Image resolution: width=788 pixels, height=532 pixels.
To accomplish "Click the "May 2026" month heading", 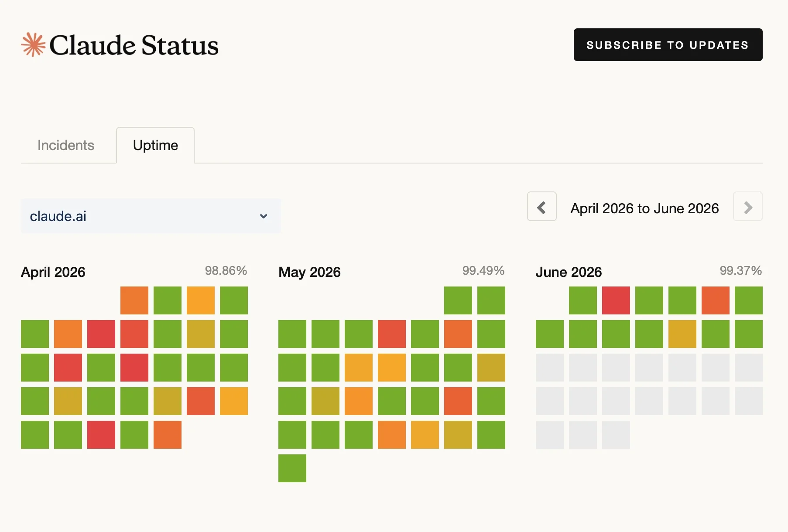I will tap(309, 272).
